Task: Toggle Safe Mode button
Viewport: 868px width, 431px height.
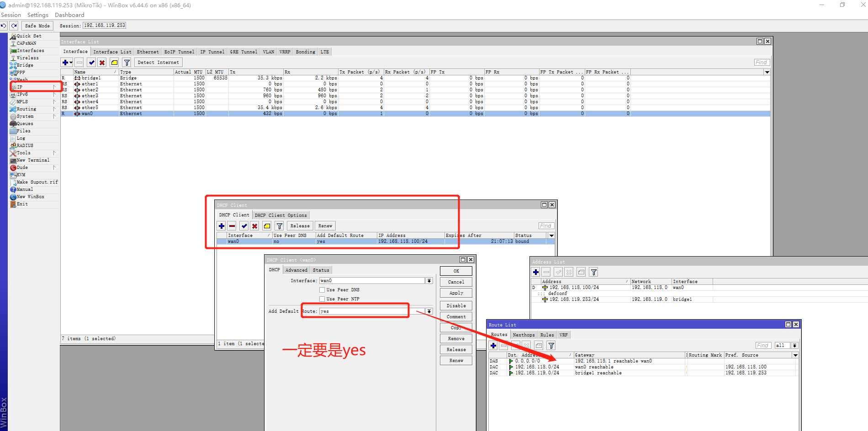Action: 37,26
